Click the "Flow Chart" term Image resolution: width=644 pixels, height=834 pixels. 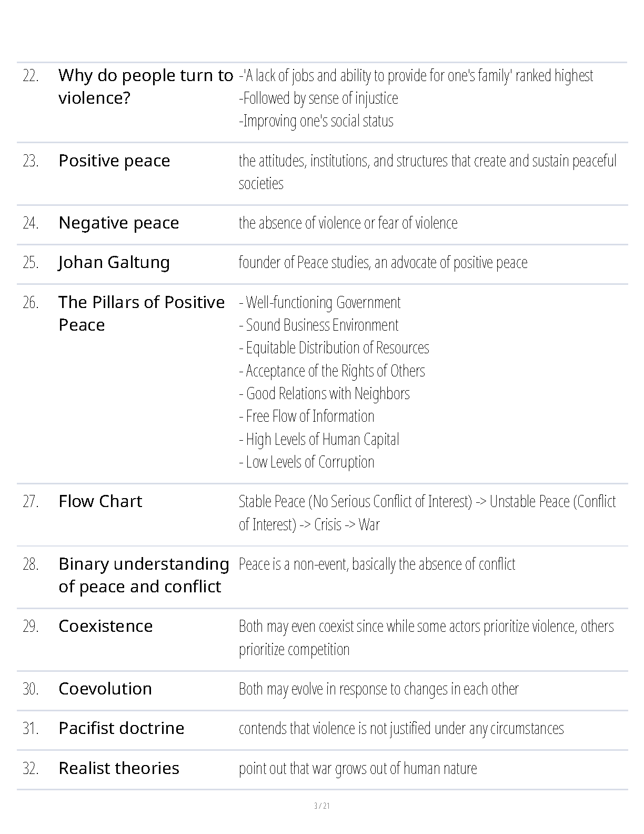[x=100, y=501]
